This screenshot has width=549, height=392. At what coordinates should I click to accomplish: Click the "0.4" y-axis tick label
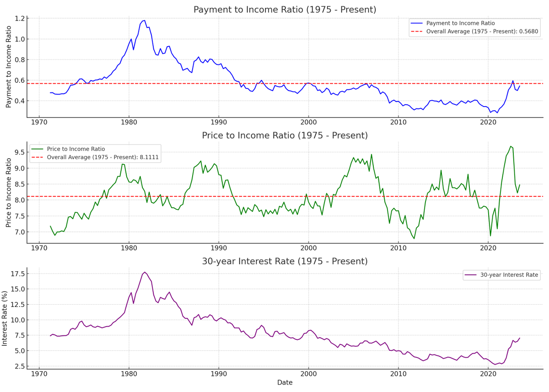pyautogui.click(x=19, y=101)
